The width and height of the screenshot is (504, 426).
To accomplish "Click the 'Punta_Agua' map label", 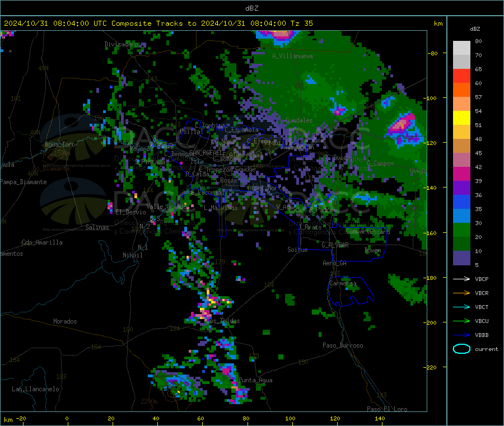I will tap(255, 380).
